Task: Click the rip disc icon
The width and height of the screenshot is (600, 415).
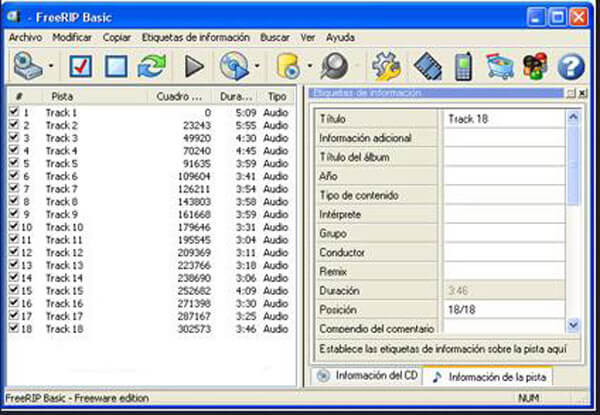Action: click(234, 66)
